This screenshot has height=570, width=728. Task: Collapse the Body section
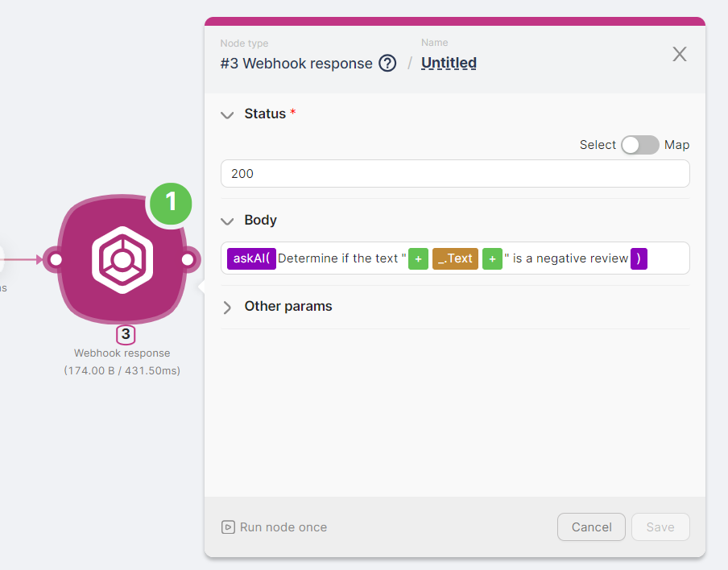point(227,220)
